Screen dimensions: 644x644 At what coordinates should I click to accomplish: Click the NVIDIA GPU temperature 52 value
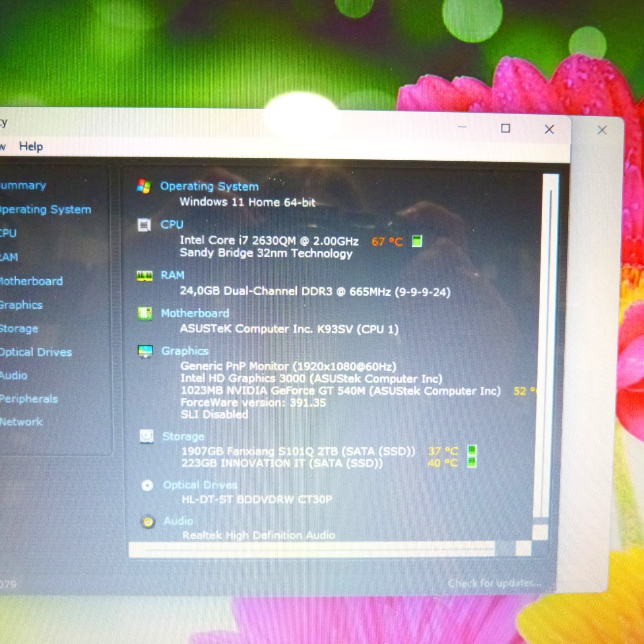pos(524,391)
